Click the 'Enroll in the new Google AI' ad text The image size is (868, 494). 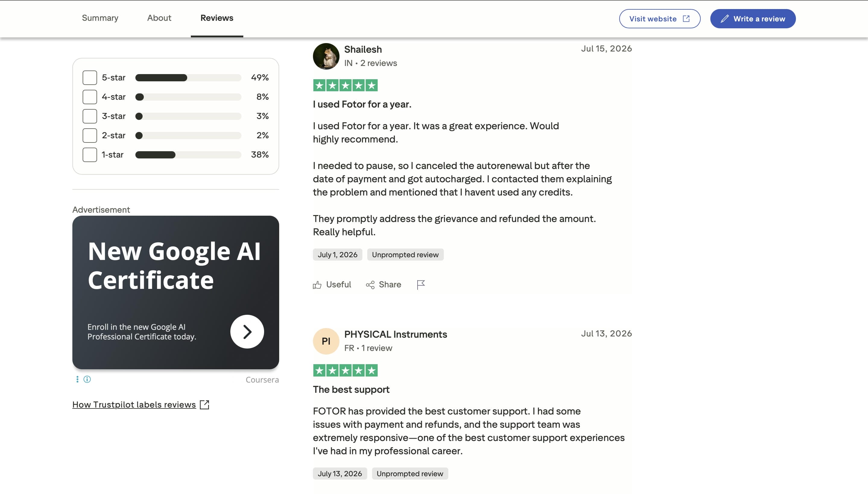tap(142, 332)
